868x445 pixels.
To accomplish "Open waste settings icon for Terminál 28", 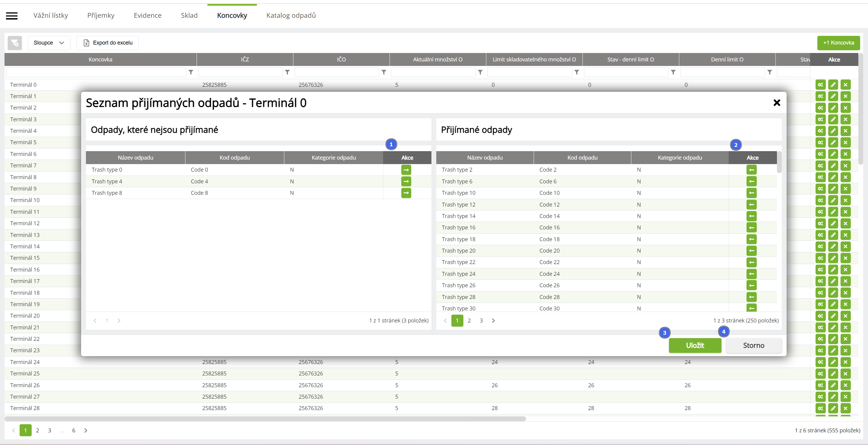I will click(820, 408).
